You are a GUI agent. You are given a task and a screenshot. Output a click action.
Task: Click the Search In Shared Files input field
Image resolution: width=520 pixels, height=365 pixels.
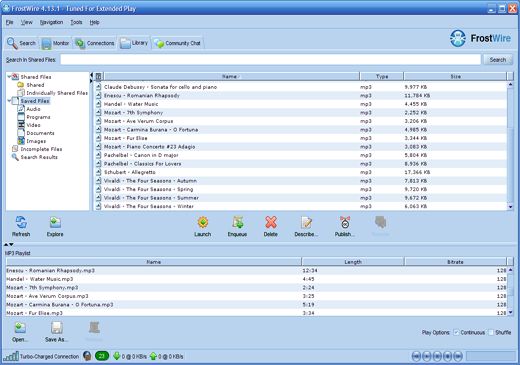[x=270, y=60]
